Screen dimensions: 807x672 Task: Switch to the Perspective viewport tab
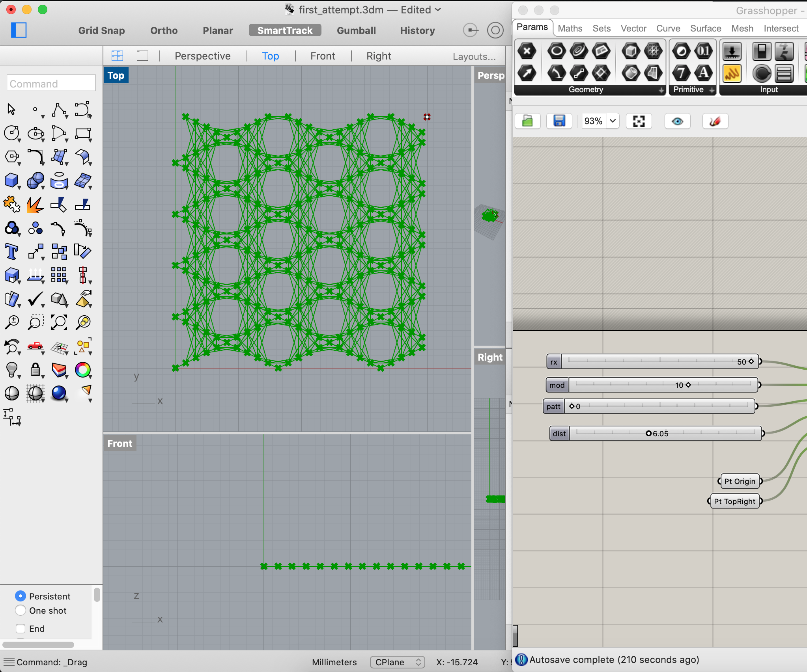pos(202,56)
